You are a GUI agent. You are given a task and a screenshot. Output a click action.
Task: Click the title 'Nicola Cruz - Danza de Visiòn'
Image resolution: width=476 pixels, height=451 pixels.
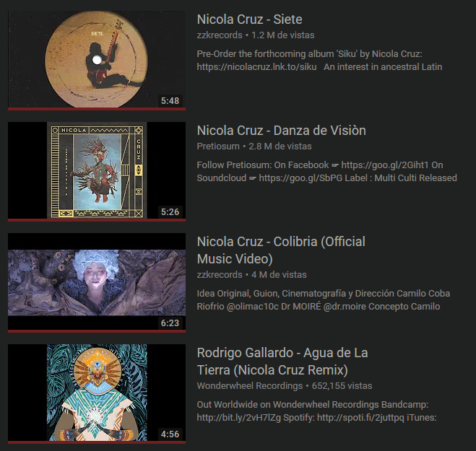[282, 131]
